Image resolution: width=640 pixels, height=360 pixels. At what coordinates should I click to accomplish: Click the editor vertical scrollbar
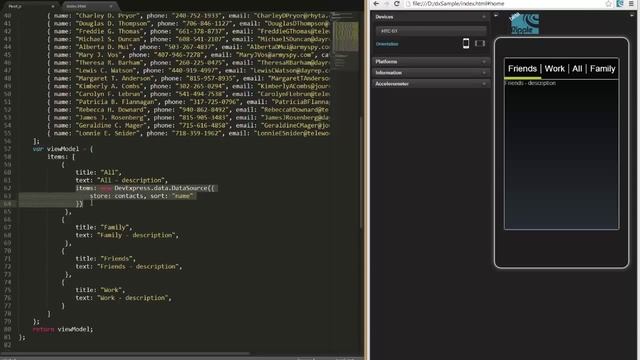pos(361,171)
